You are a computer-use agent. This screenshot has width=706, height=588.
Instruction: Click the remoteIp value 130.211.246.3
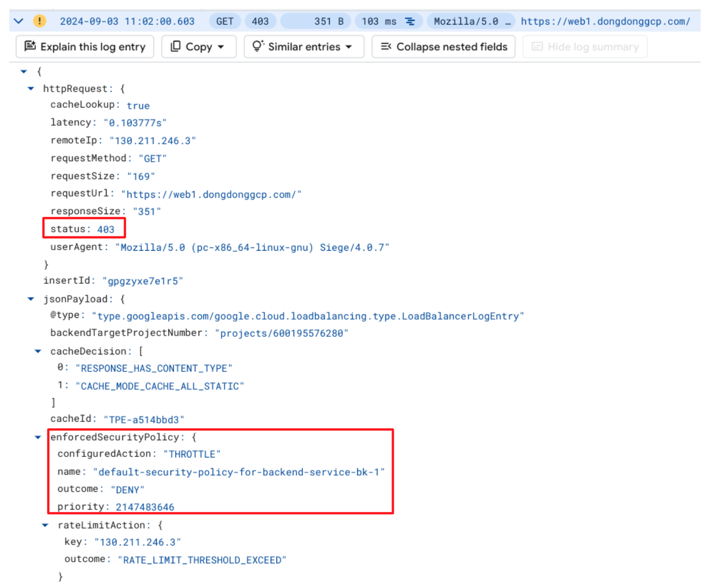[152, 141]
